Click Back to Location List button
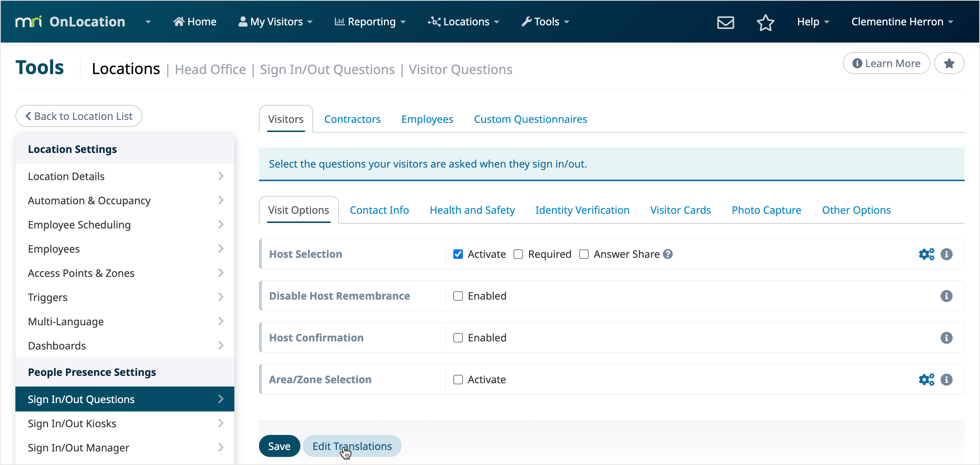This screenshot has width=980, height=465. tap(79, 116)
